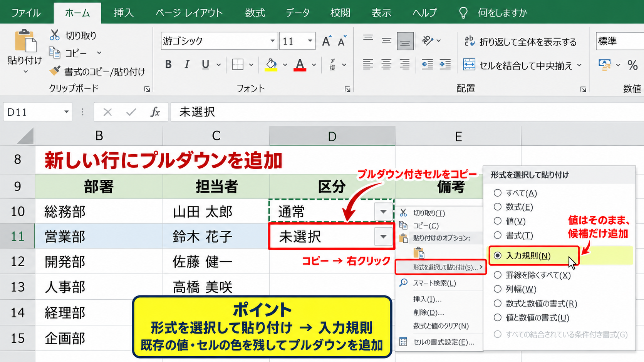Click セルを結合して中央揃え button
Viewport: 644px width, 362px height.
pos(522,65)
